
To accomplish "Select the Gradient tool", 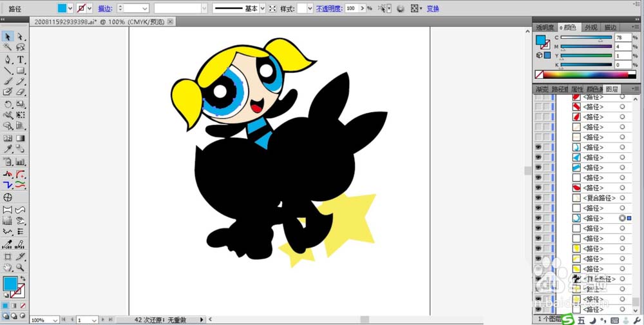I will pyautogui.click(x=20, y=138).
